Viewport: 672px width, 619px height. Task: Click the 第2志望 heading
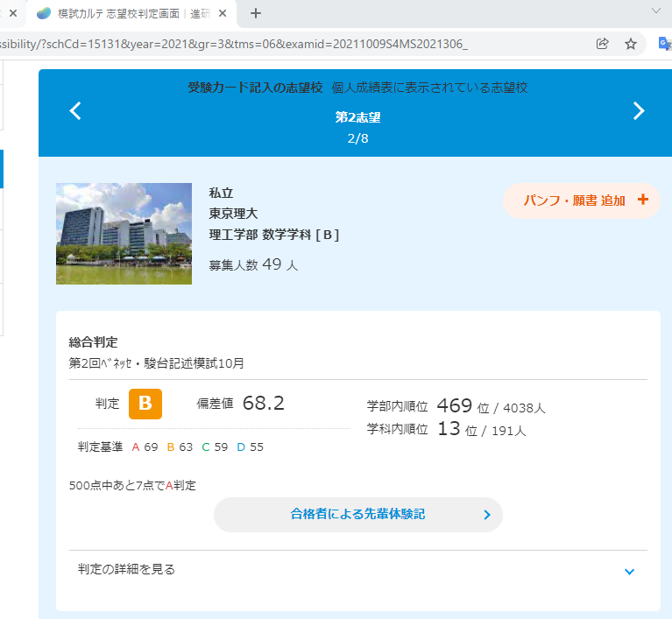tap(357, 117)
